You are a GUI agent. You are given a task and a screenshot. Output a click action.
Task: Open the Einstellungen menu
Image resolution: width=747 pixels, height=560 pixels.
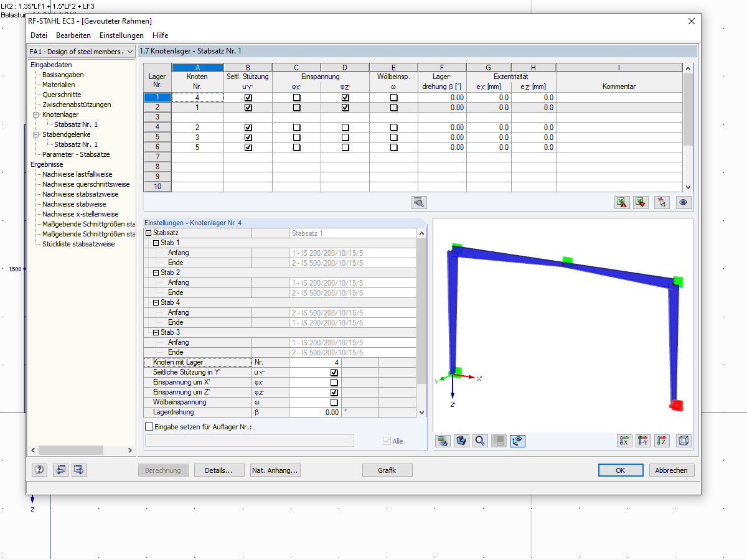tap(121, 35)
